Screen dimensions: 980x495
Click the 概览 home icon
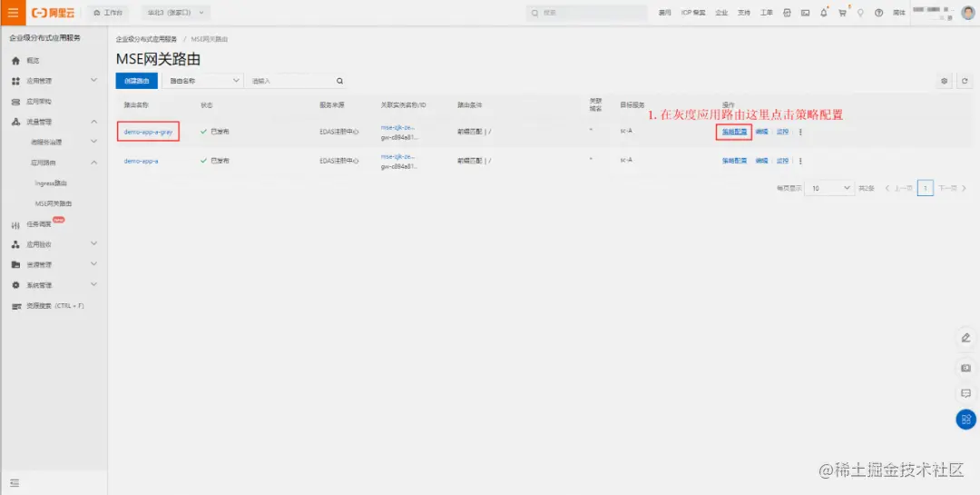pos(15,61)
